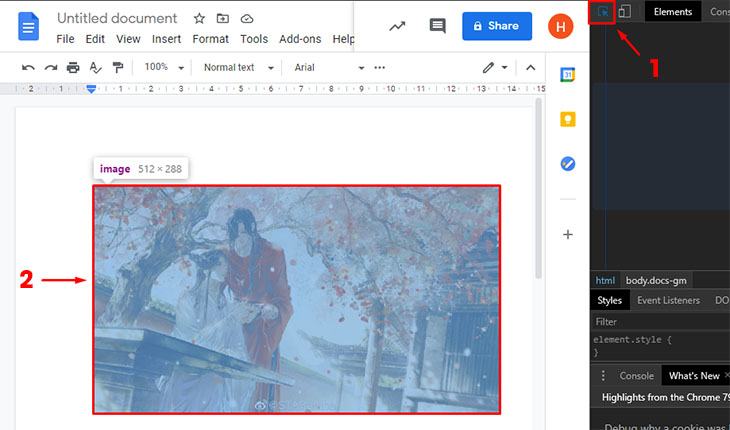Open the move to folder icon
Screen dimensions: 730x430
pos(223,19)
